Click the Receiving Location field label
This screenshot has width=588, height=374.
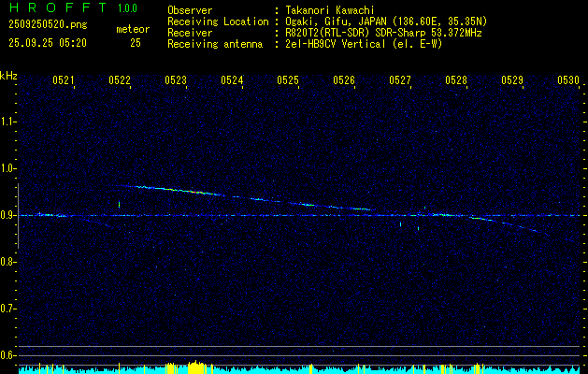[218, 22]
